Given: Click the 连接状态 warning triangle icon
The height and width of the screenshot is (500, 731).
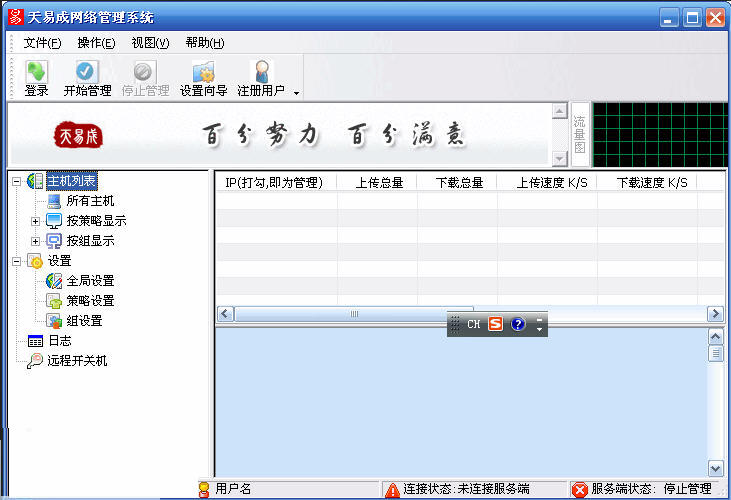Looking at the screenshot, I should (x=393, y=490).
